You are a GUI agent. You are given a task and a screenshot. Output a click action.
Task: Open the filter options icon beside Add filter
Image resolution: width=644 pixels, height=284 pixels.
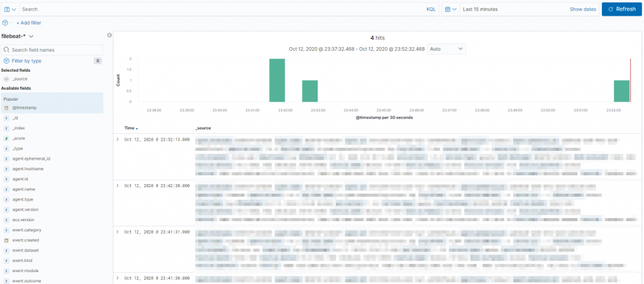[5, 23]
